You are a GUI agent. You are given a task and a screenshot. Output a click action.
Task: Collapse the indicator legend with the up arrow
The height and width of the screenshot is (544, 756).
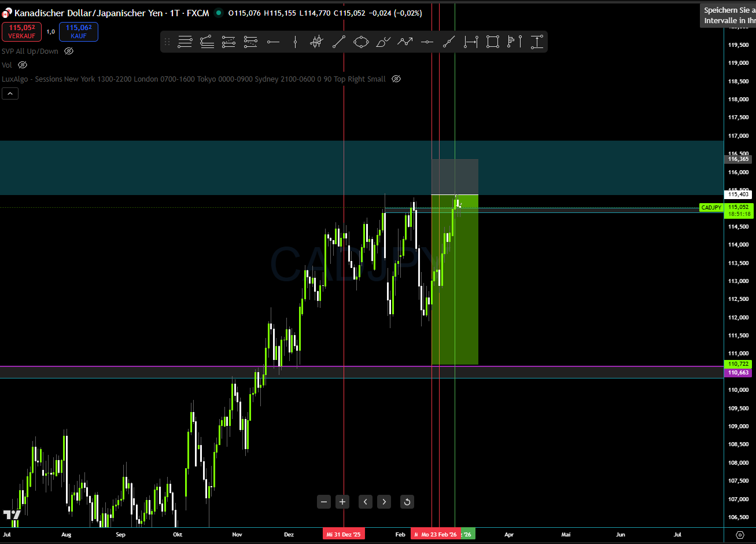(10, 93)
